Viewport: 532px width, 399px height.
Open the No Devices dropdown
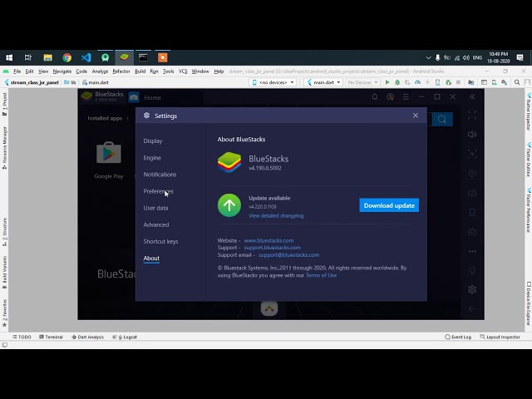pos(362,82)
